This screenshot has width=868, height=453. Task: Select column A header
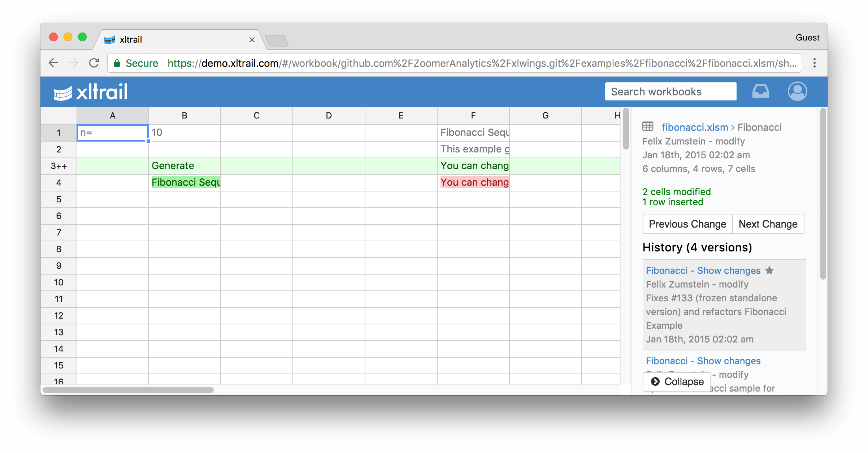coord(112,116)
